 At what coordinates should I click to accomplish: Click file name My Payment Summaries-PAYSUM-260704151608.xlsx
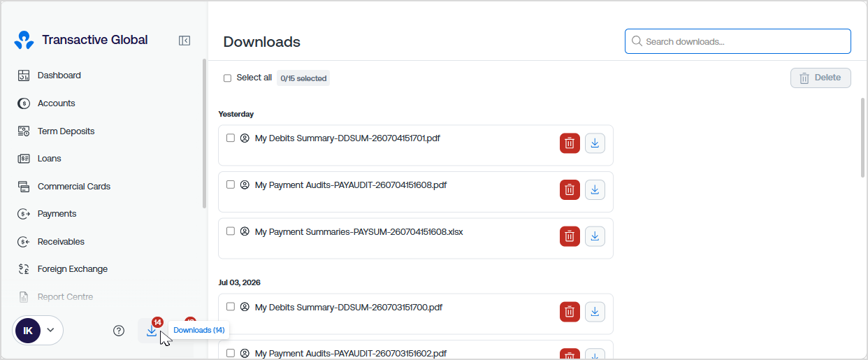coord(359,231)
